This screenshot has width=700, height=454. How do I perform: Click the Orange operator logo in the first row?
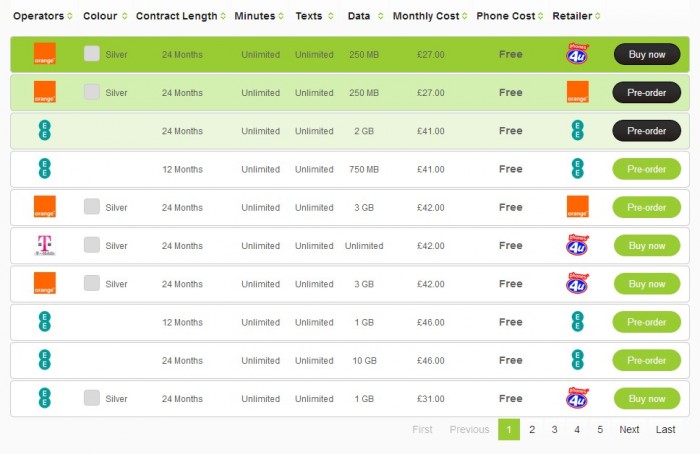[x=44, y=54]
